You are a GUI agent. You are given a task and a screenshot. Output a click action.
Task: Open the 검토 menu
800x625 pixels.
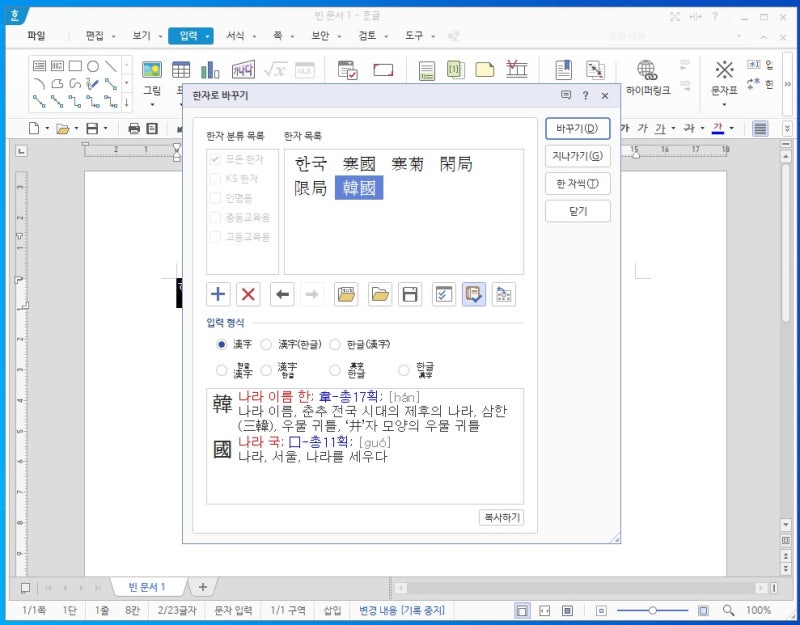(x=367, y=36)
